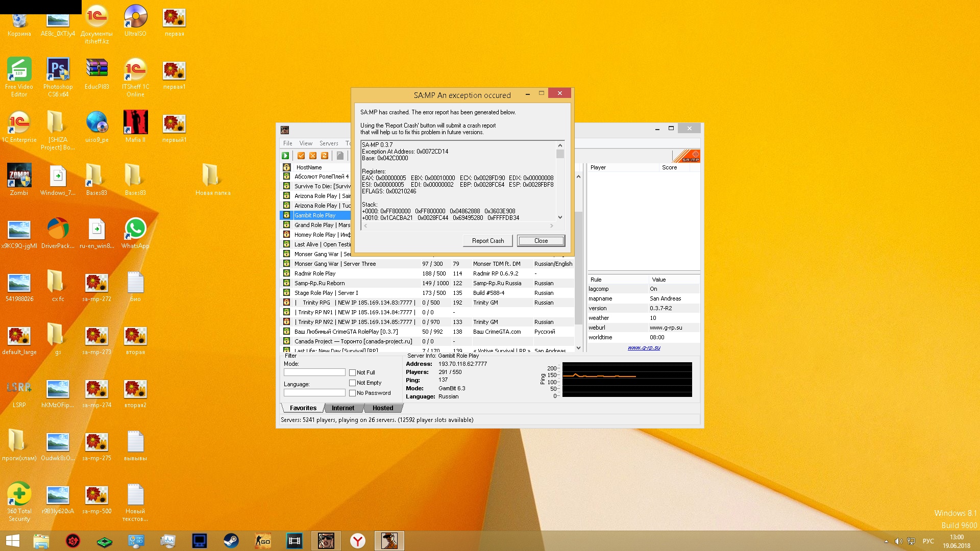This screenshot has height=551, width=980.
Task: Open Steam from the taskbar
Action: click(x=231, y=541)
